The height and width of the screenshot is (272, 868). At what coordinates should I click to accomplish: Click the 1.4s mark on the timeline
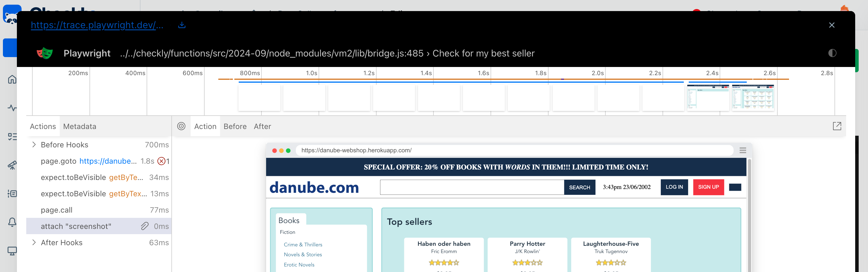point(427,73)
